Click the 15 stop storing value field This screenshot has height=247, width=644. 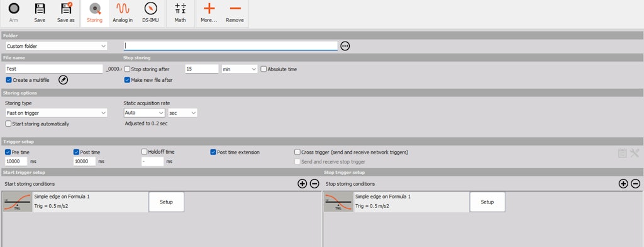pyautogui.click(x=202, y=69)
